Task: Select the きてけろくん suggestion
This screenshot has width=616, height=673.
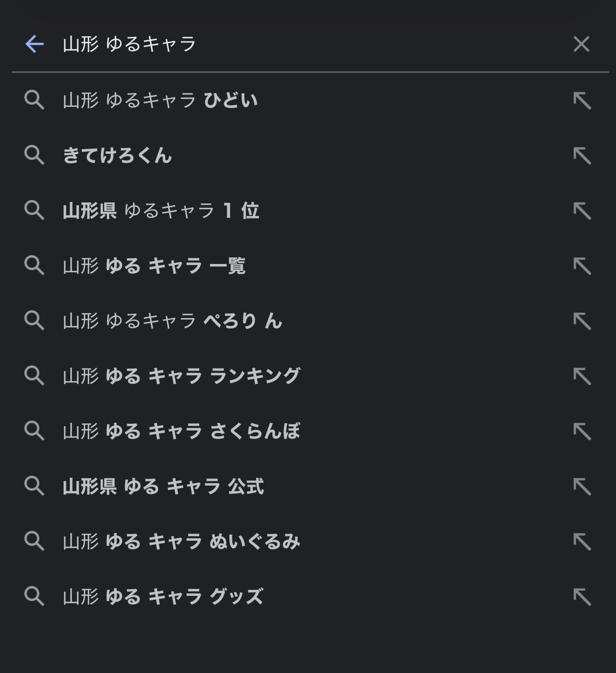Action: (117, 155)
